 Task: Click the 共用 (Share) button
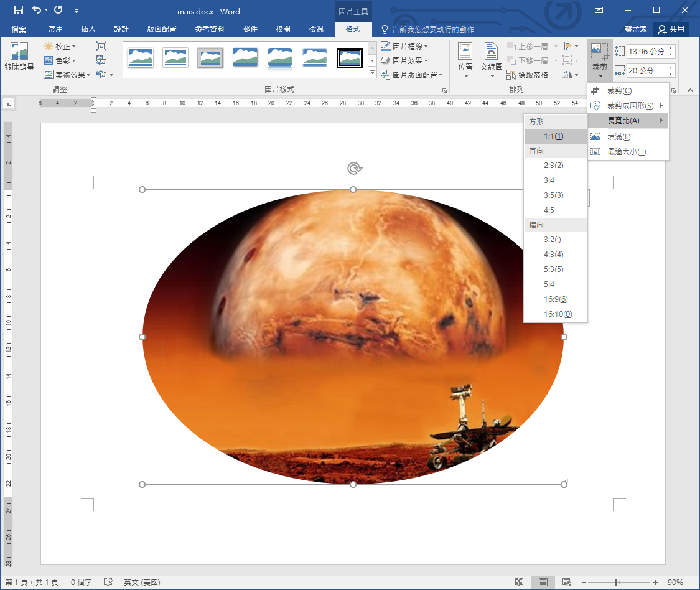click(671, 29)
